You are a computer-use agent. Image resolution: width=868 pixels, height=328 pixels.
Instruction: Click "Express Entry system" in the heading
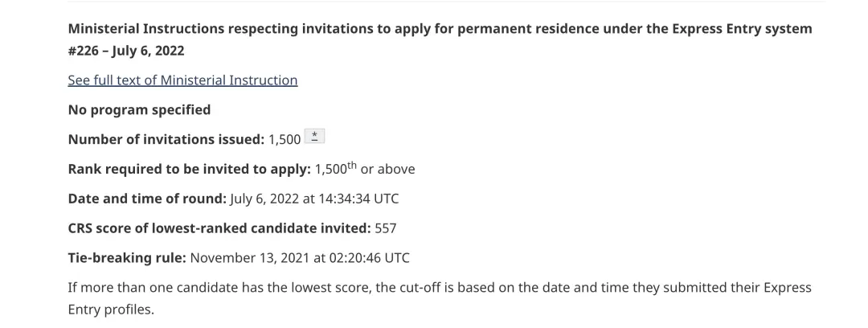pyautogui.click(x=743, y=29)
